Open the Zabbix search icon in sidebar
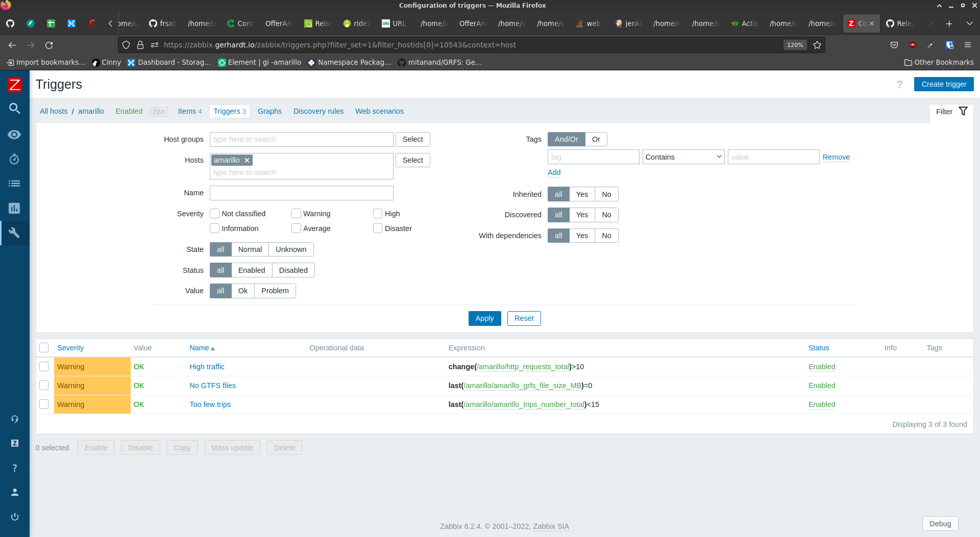Image resolution: width=980 pixels, height=537 pixels. (x=14, y=109)
